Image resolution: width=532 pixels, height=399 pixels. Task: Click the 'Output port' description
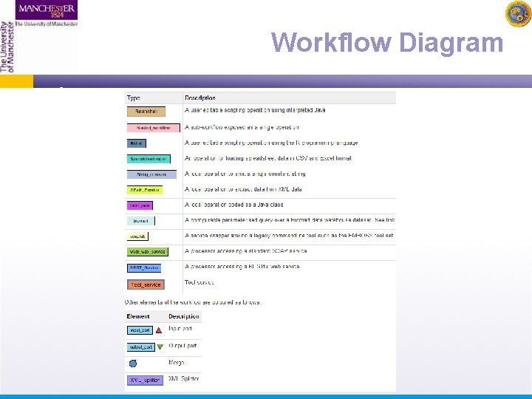click(x=183, y=346)
